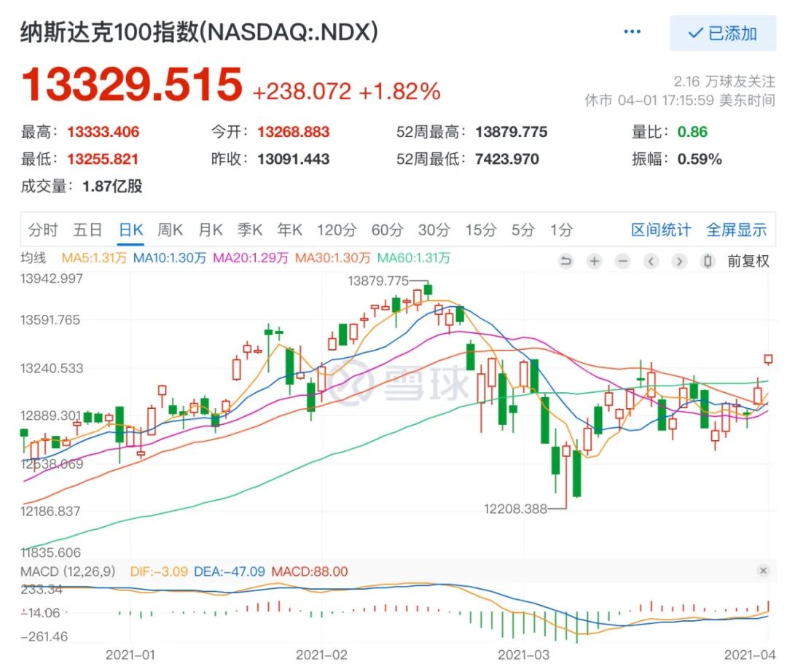787x672 pixels.
Task: Click the 昨收 value 13091.443
Action: coord(293,159)
